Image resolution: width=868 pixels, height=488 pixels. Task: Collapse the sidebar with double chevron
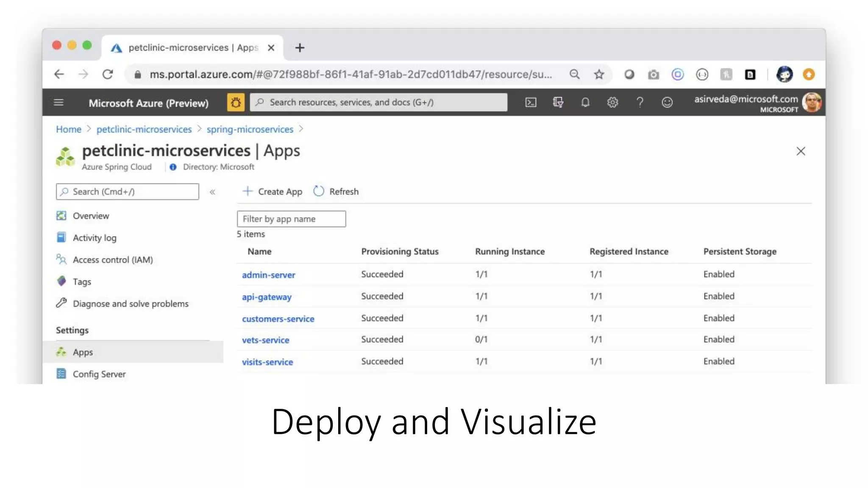212,192
